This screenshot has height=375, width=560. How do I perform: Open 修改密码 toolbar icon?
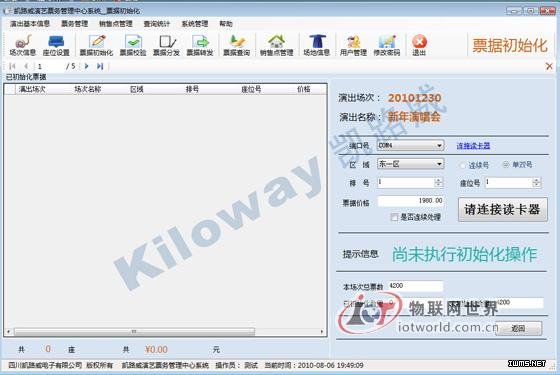(x=387, y=45)
